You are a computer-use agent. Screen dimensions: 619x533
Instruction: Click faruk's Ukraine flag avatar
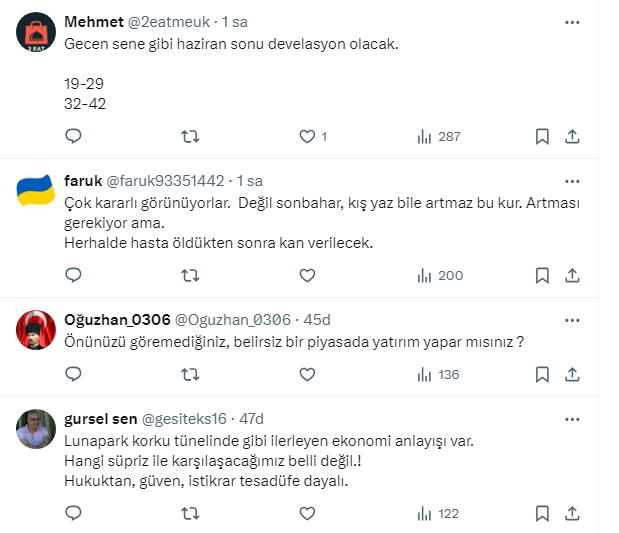pyautogui.click(x=36, y=190)
